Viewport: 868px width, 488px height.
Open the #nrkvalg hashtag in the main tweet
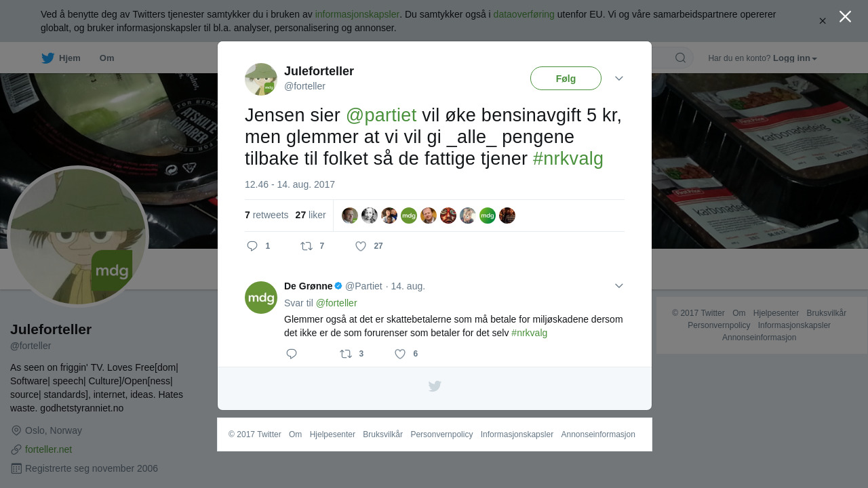[x=568, y=159]
